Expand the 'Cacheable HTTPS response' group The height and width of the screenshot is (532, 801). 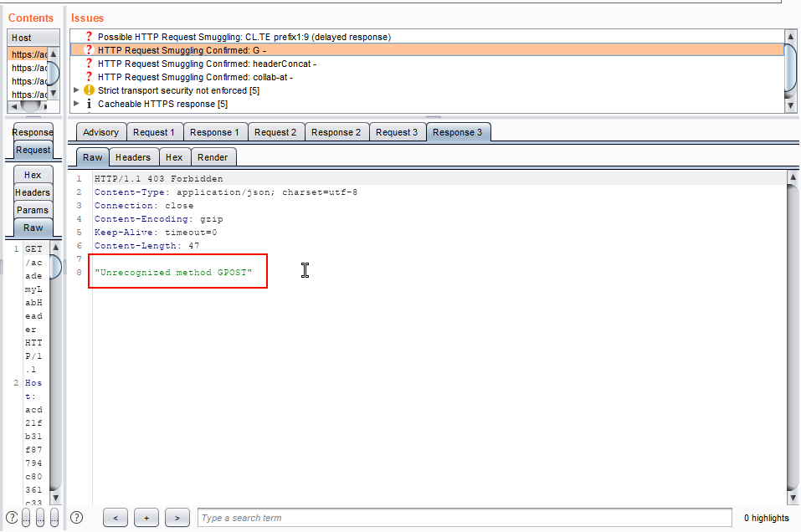pos(77,103)
